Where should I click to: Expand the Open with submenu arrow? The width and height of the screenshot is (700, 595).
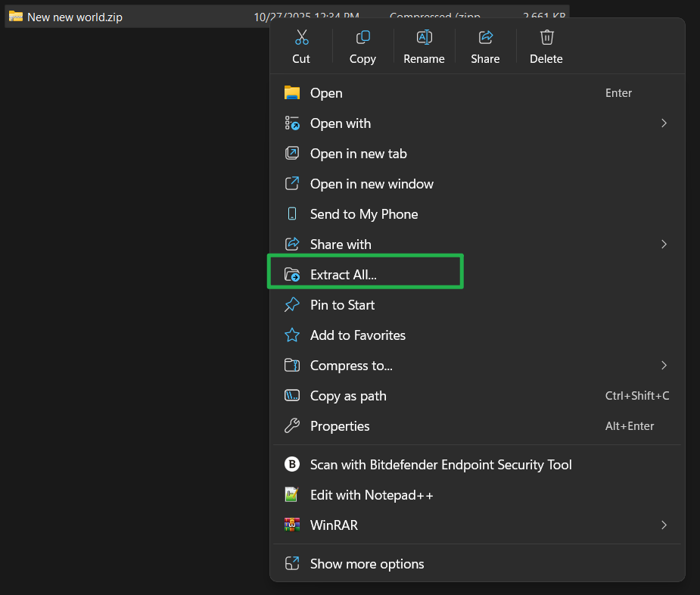664,123
